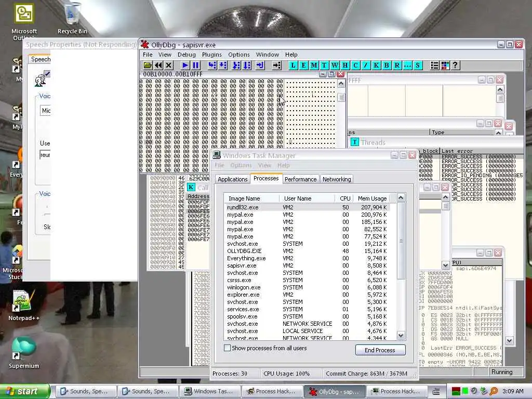
Task: Click process list scroll down arrow
Action: pos(401,336)
